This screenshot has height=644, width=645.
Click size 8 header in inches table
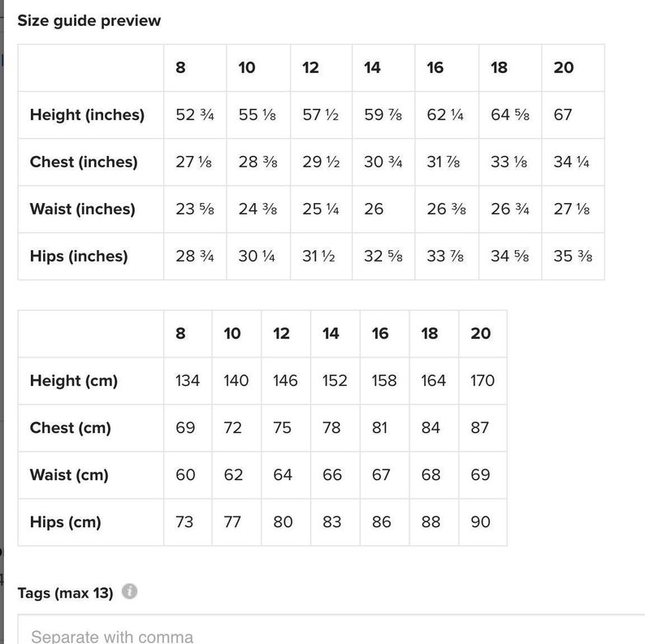coord(180,67)
